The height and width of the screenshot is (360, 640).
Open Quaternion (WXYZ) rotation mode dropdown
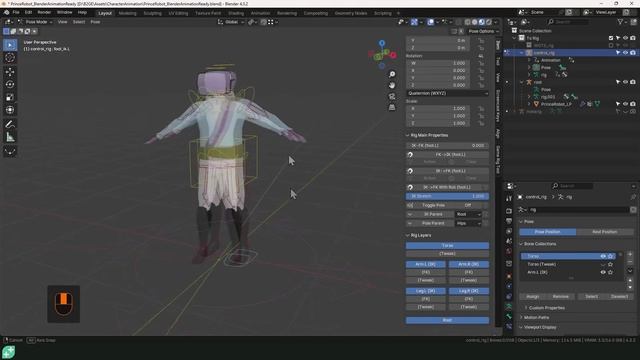(x=447, y=93)
